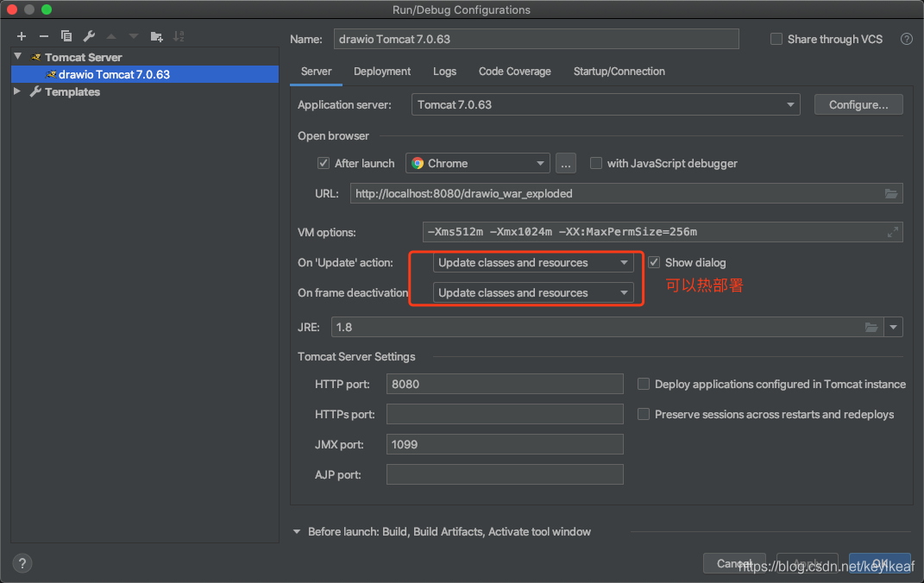Expand the VM options field editor icon

(893, 232)
